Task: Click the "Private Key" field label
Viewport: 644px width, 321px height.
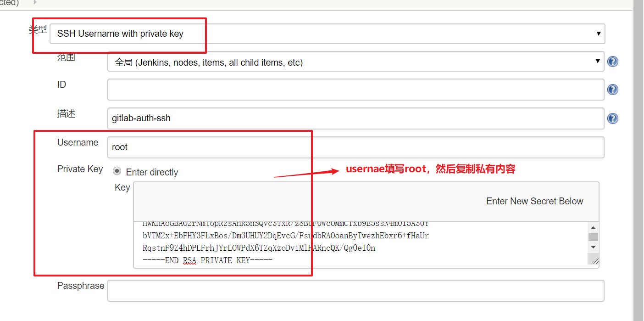Action: [80, 169]
